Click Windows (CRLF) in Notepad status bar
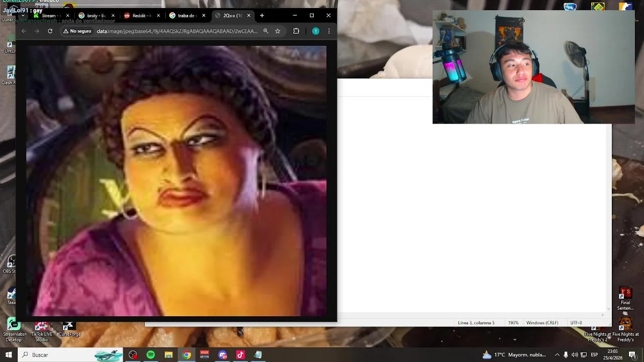This screenshot has height=362, width=644. tap(542, 323)
